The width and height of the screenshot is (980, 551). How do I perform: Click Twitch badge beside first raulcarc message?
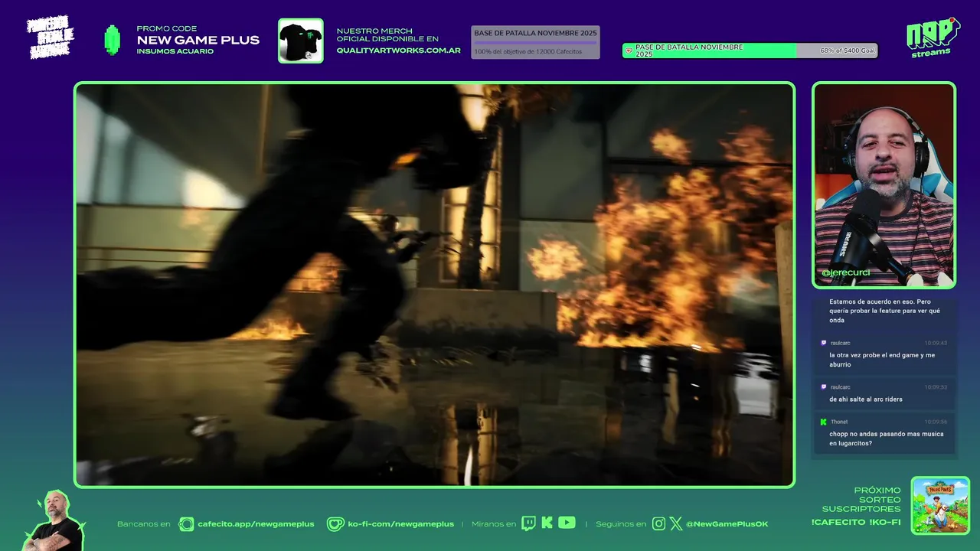824,343
